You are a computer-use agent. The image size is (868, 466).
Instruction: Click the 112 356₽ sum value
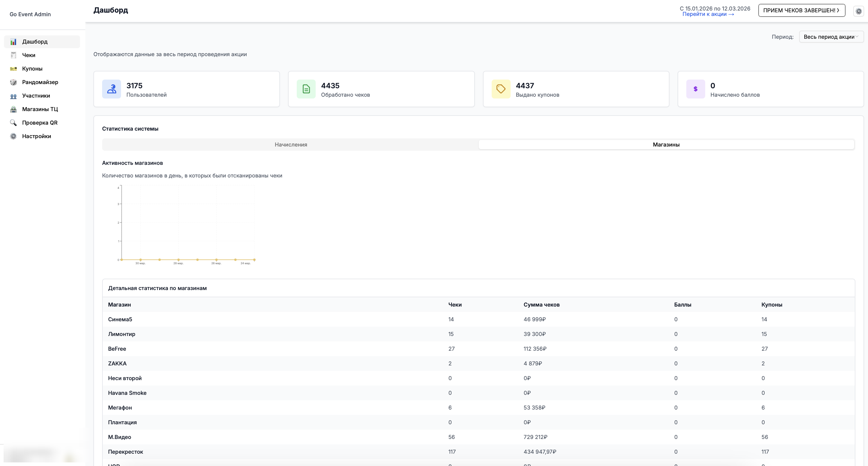tap(535, 349)
